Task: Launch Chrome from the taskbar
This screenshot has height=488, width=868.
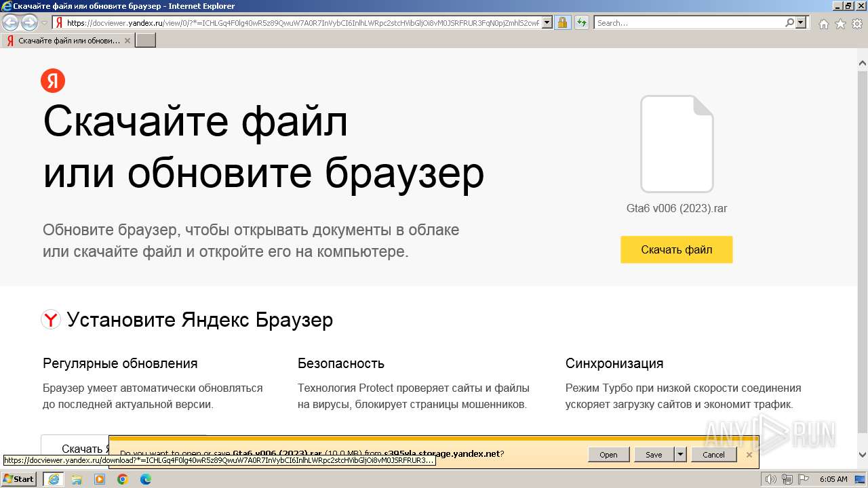Action: [123, 479]
